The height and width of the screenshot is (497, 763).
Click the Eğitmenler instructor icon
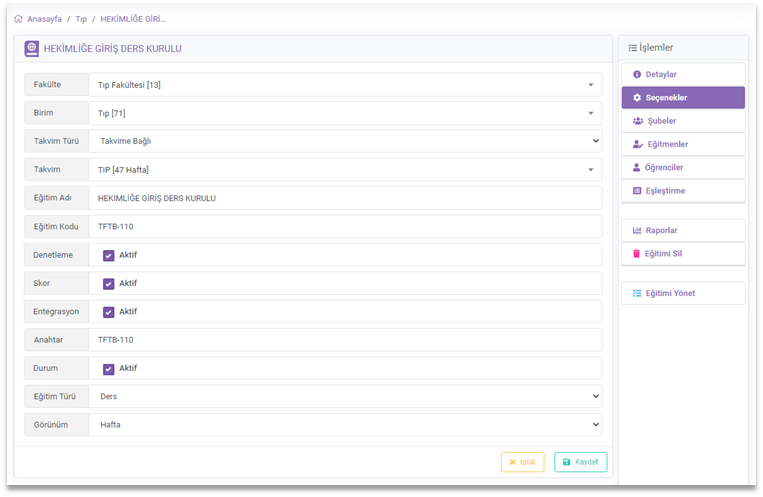637,144
